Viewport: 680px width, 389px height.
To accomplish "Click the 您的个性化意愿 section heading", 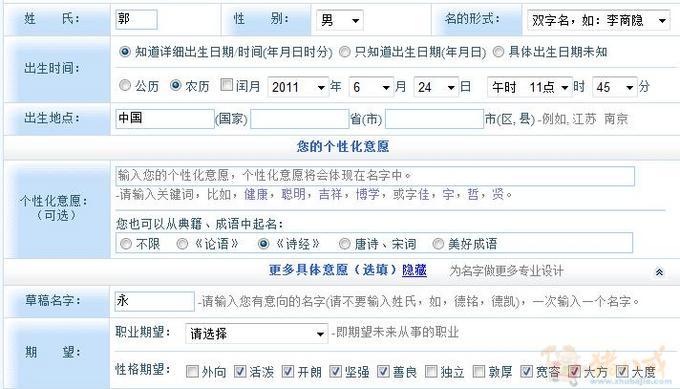I will click(343, 147).
